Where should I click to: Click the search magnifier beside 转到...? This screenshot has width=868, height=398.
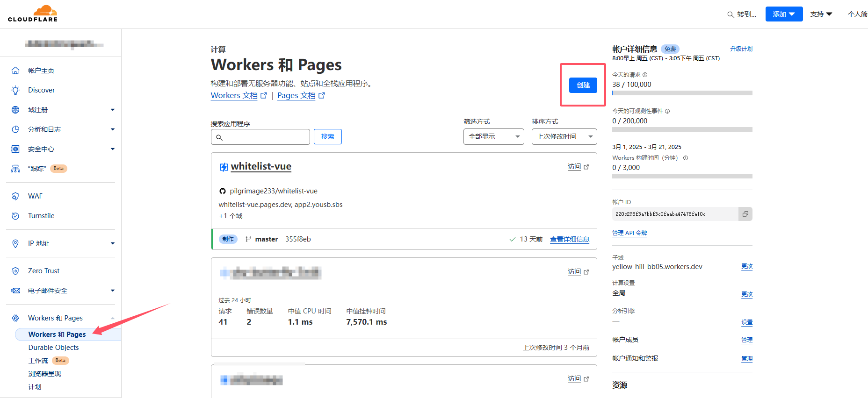click(731, 14)
